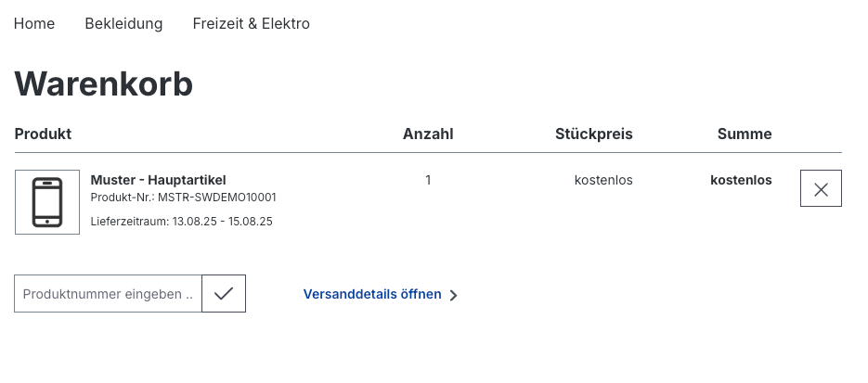Click the kostenlos unit price value

pyautogui.click(x=603, y=180)
